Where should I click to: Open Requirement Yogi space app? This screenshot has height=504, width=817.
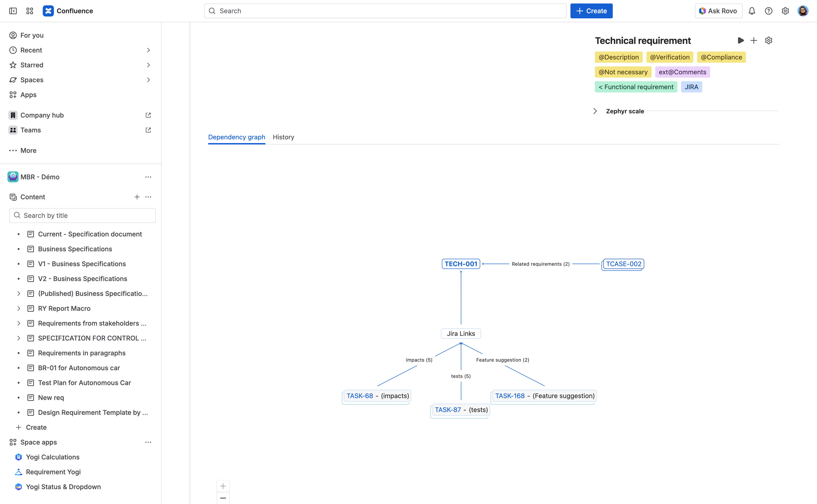click(x=53, y=472)
